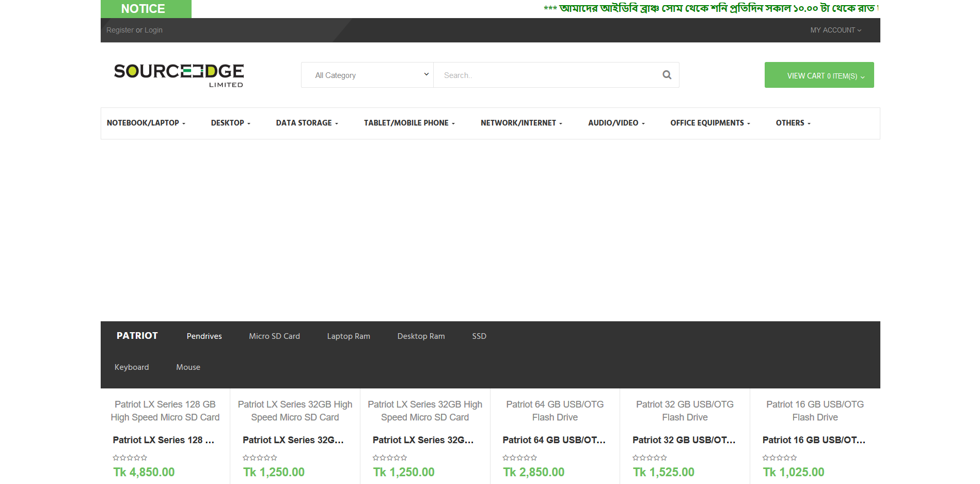Open Patriot LX Series 128 GB product image
This screenshot has height=484, width=980.
[x=165, y=411]
